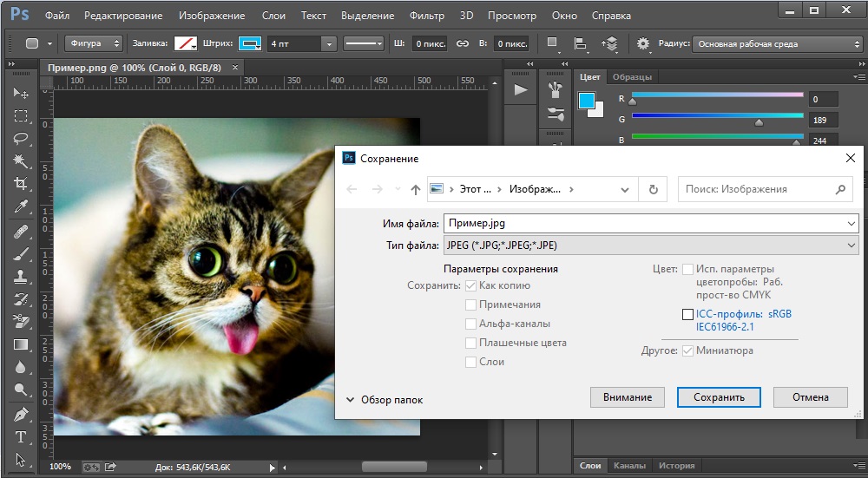This screenshot has width=868, height=478.
Task: Expand the address bar path history dropdown
Action: [624, 189]
